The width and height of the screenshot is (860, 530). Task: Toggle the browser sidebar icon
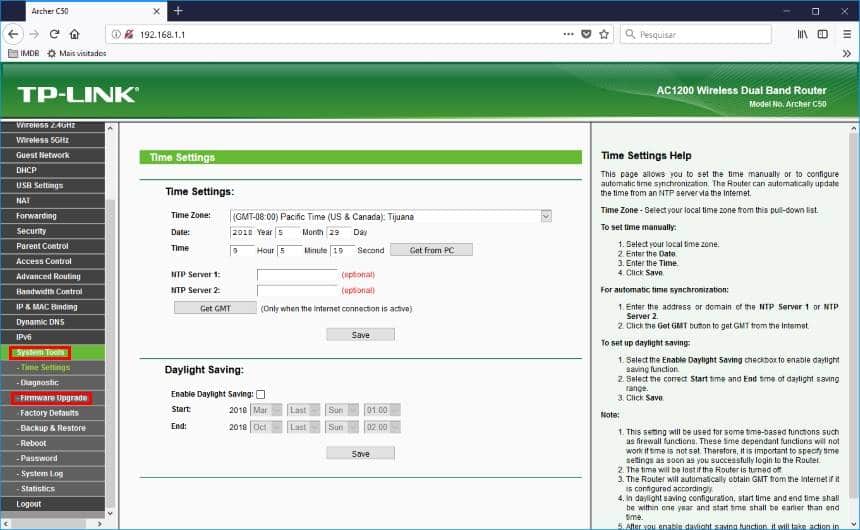[x=823, y=34]
